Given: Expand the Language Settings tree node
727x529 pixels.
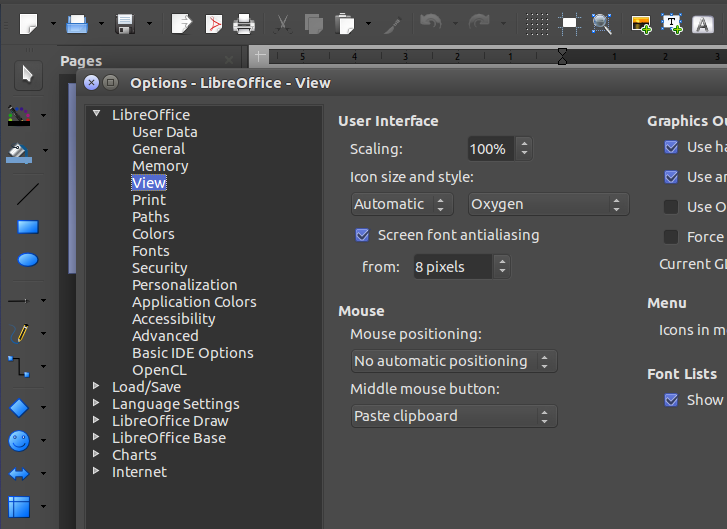Looking at the screenshot, I should tap(96, 402).
